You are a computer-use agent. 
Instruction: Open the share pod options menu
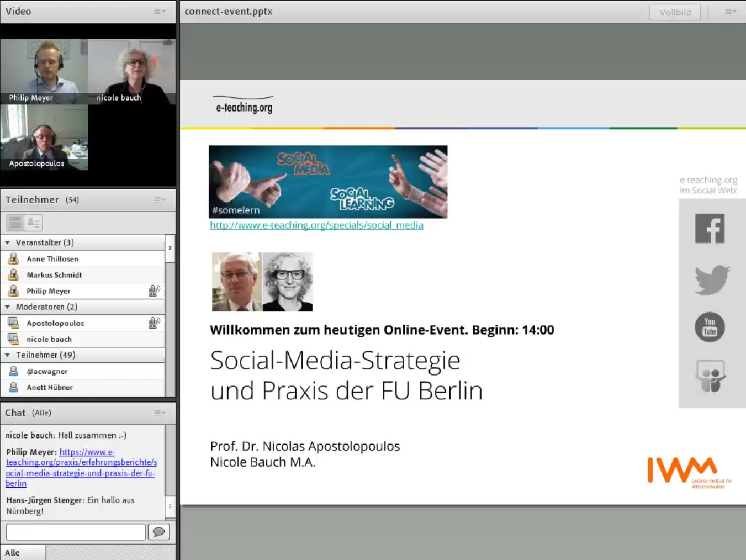(730, 11)
